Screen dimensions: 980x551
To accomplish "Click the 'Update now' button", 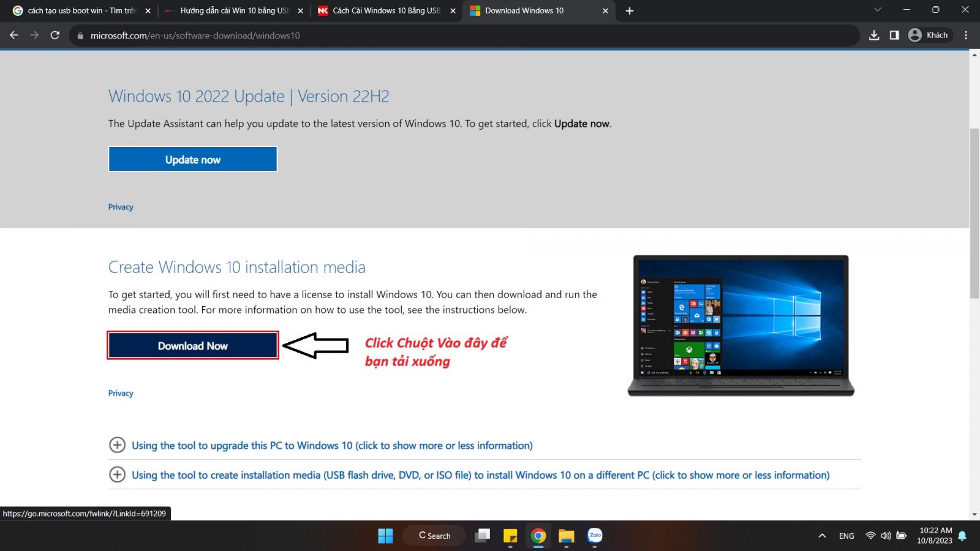I will point(193,159).
